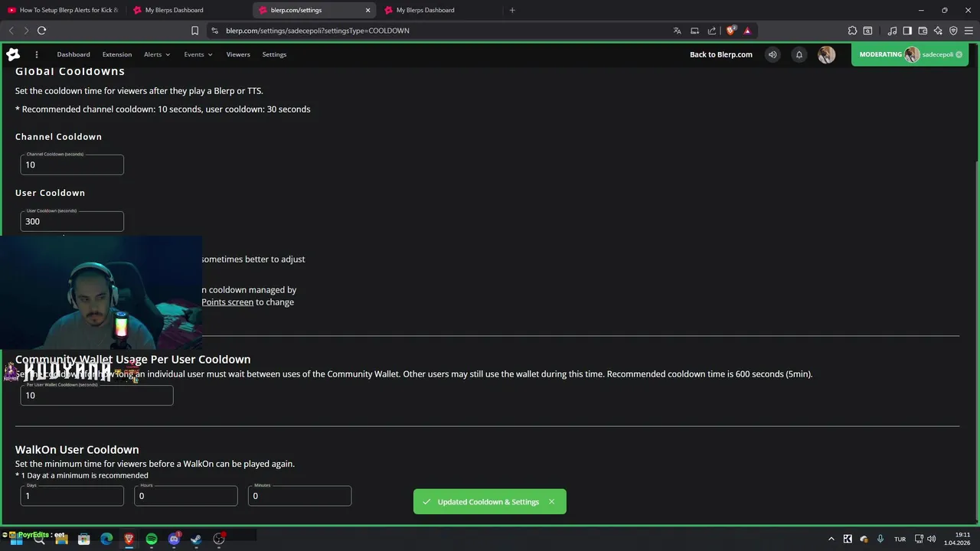Click the toast success checkmark icon
The height and width of the screenshot is (551, 980).
426,502
